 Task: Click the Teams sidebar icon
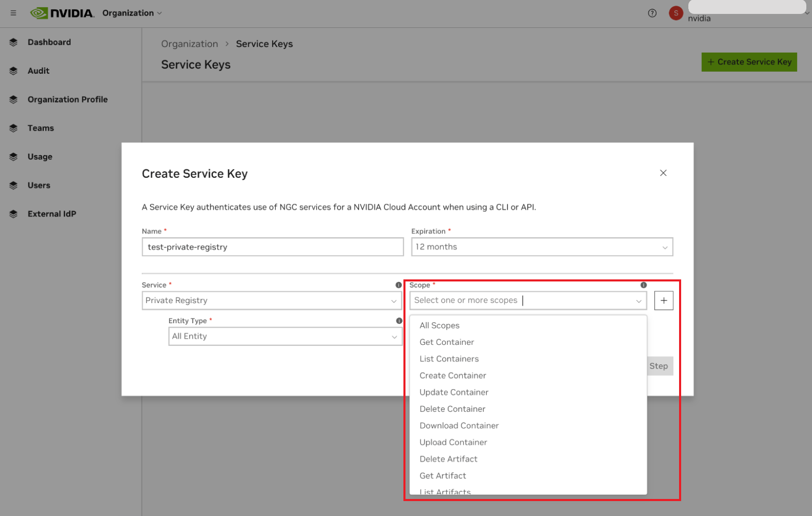pos(13,128)
